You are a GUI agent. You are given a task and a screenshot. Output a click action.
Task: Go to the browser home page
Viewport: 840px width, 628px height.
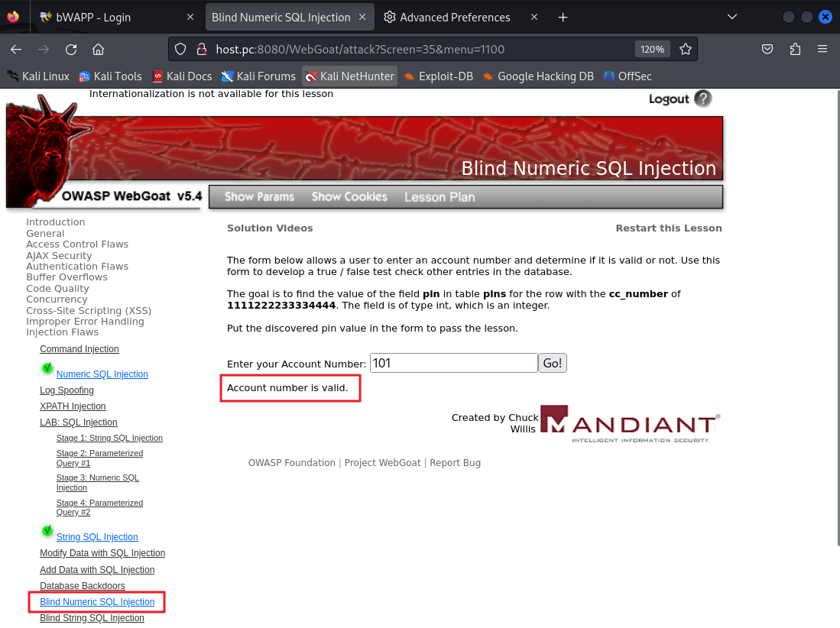(x=98, y=49)
